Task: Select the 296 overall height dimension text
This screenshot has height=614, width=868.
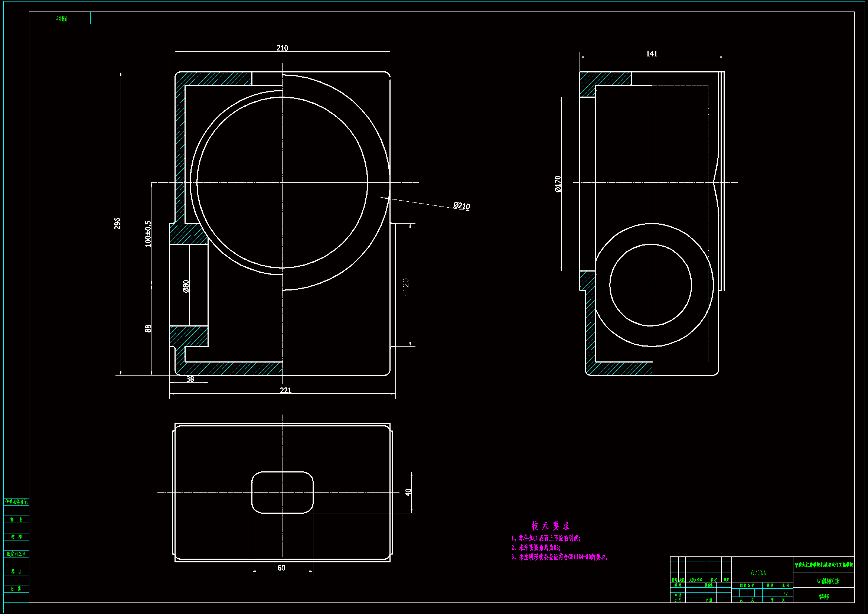Action: (x=117, y=223)
